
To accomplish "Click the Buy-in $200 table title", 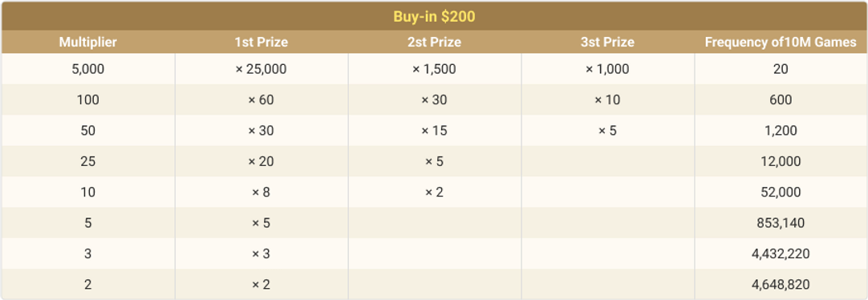I will point(434,17).
